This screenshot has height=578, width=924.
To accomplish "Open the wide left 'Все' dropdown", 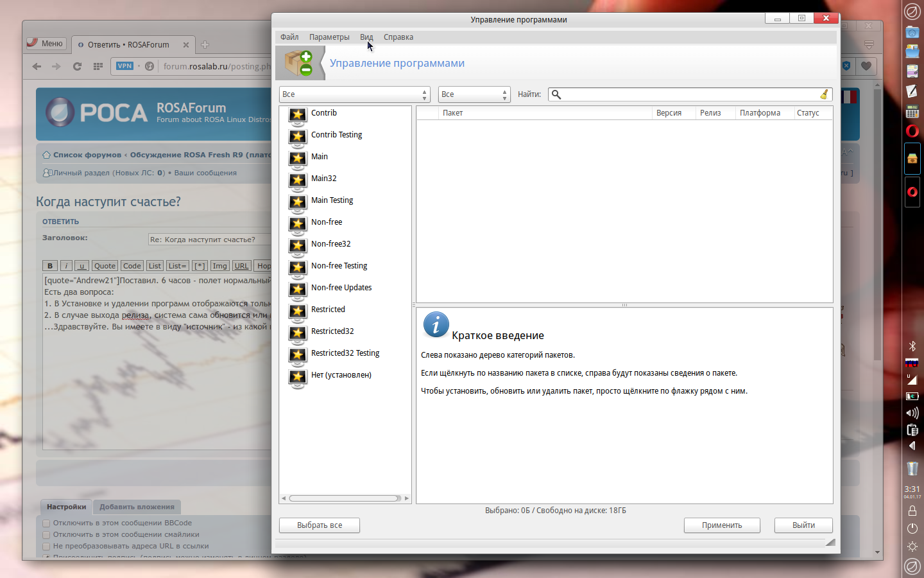I will tap(354, 94).
